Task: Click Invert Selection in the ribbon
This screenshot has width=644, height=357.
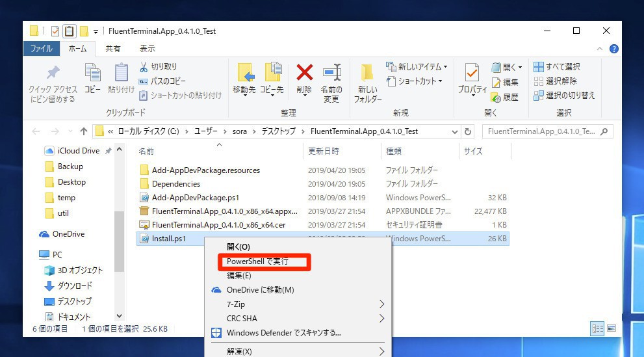Action: [x=564, y=96]
